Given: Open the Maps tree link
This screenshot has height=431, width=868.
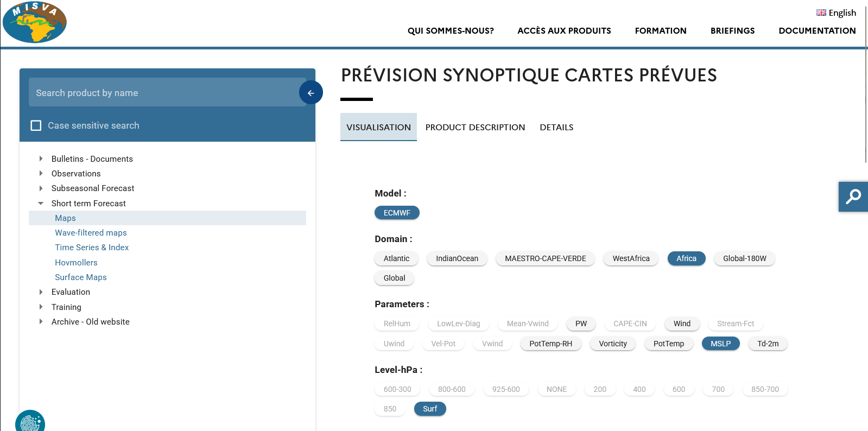Looking at the screenshot, I should pos(65,218).
